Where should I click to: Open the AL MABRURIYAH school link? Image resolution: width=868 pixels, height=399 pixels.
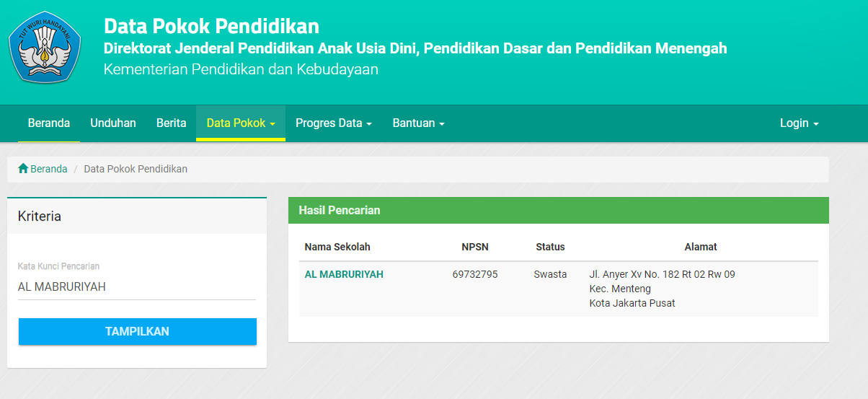pyautogui.click(x=344, y=274)
